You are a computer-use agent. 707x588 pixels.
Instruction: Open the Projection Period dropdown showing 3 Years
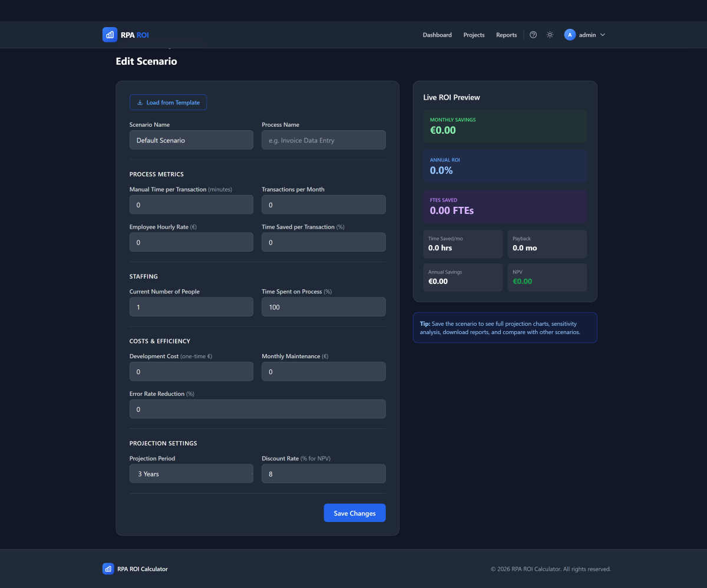(x=191, y=473)
